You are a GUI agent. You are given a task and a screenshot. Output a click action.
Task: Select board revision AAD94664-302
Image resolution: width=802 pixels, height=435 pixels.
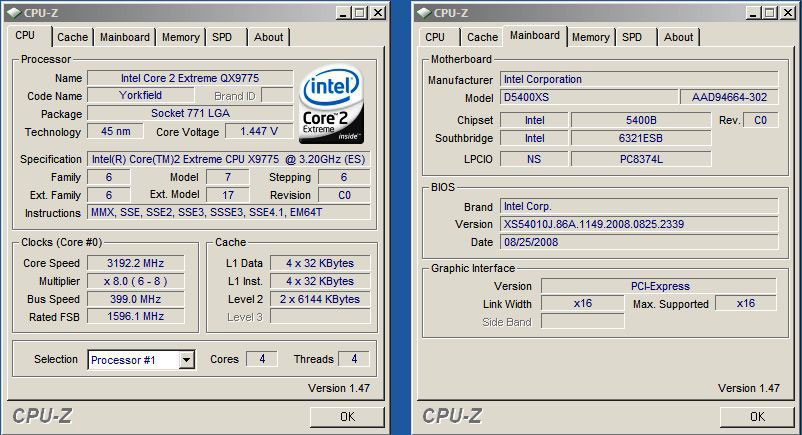pos(729,97)
